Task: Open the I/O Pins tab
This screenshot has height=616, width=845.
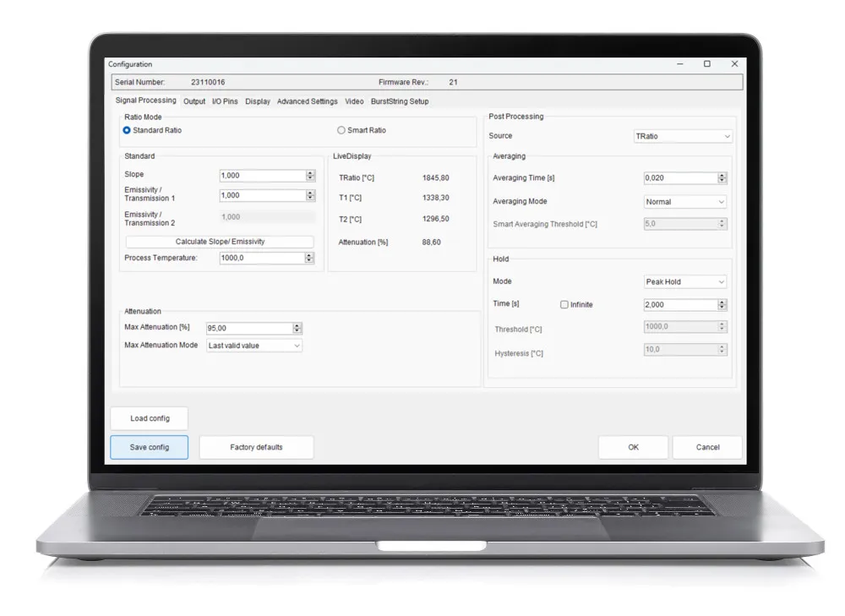Action: (225, 101)
